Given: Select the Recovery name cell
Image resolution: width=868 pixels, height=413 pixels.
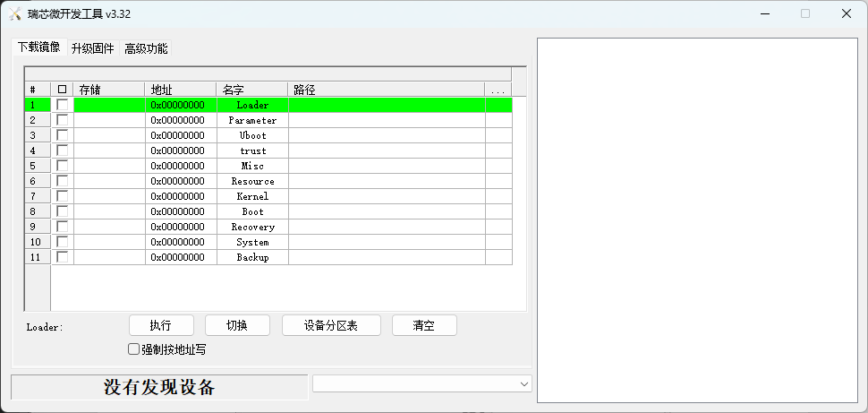Looking at the screenshot, I should click(x=252, y=227).
